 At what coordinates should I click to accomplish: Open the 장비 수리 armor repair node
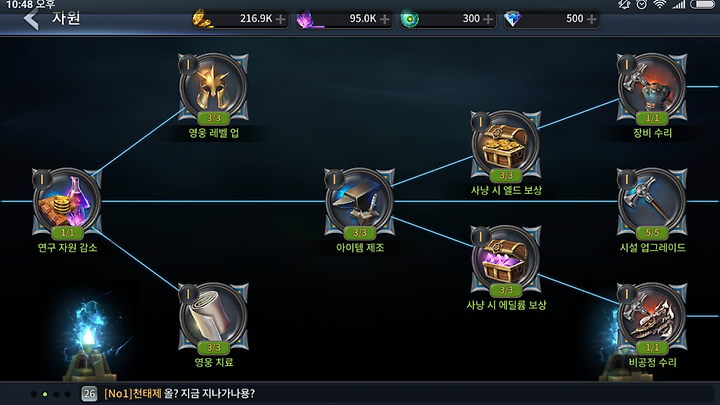point(652,87)
